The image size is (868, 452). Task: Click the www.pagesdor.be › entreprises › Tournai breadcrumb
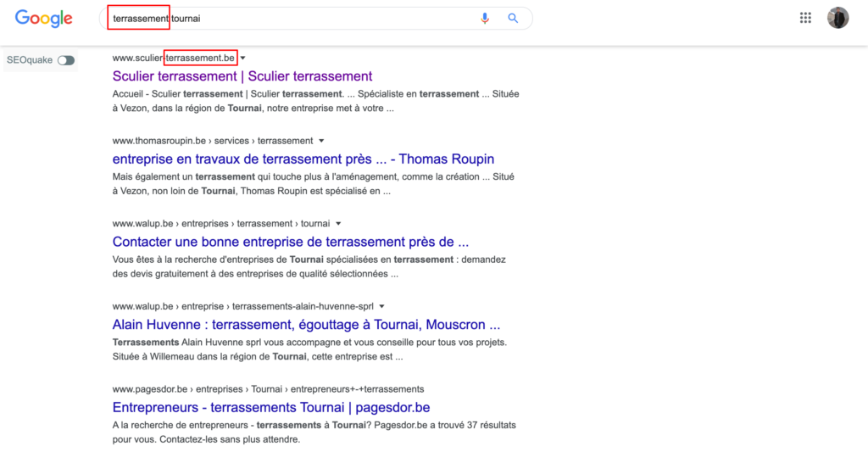pyautogui.click(x=269, y=389)
